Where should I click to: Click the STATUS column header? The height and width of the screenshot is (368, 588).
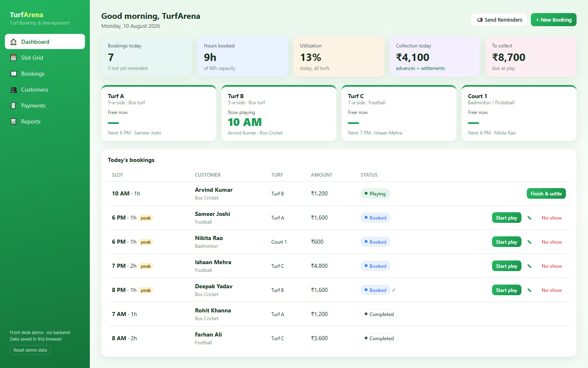(369, 175)
